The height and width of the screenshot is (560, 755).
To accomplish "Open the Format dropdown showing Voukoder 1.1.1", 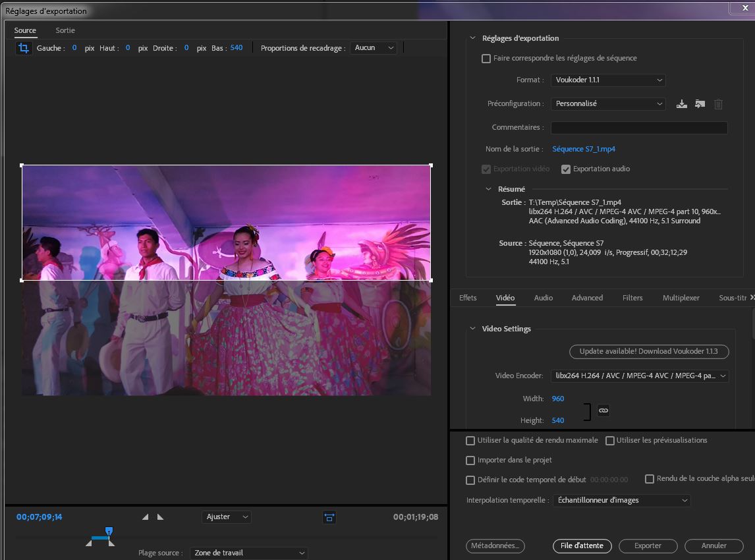I will (x=608, y=80).
